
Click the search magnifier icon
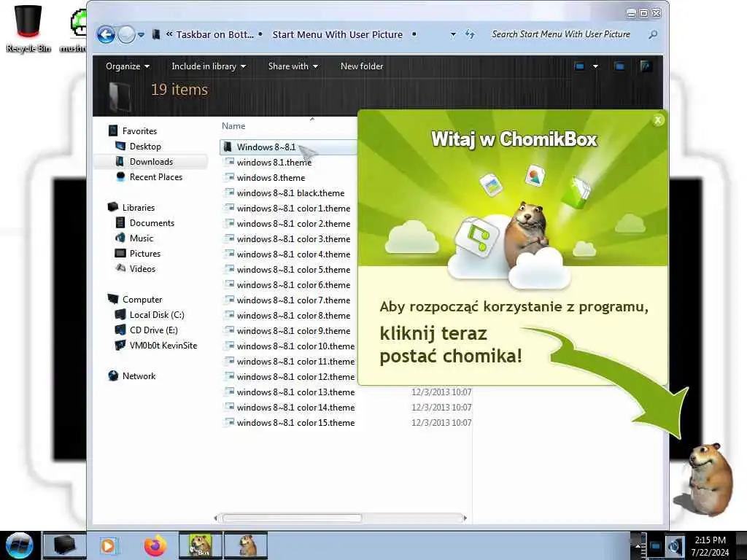653,34
